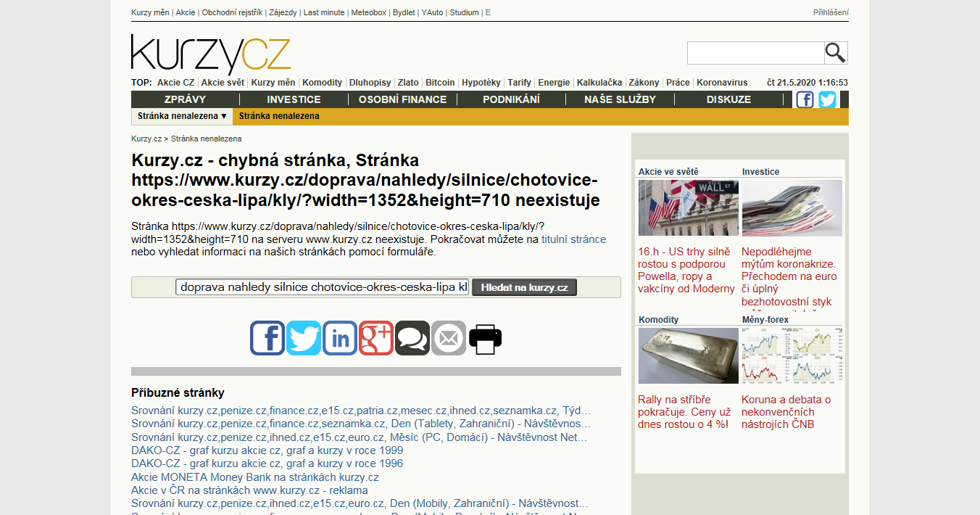Open TOP link Akcie svět

tap(223, 83)
